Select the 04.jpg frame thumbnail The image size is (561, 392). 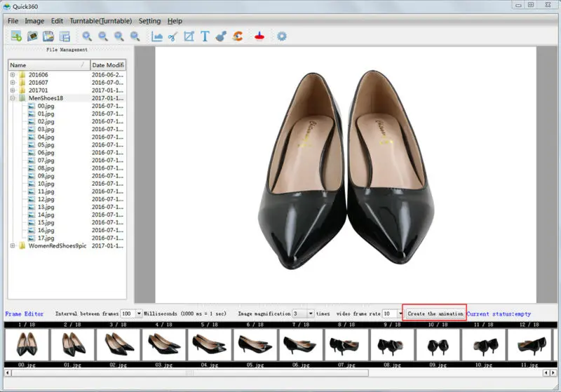click(x=210, y=345)
